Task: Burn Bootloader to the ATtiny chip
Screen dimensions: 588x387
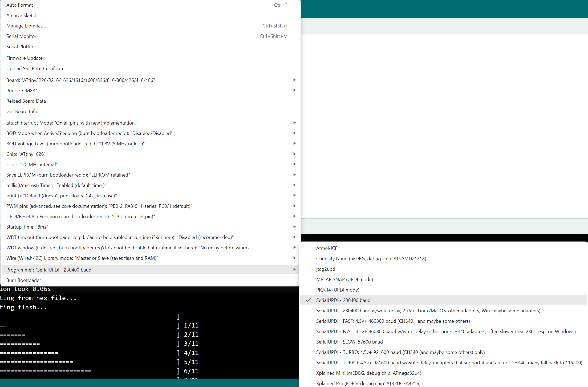Action: pos(23,280)
